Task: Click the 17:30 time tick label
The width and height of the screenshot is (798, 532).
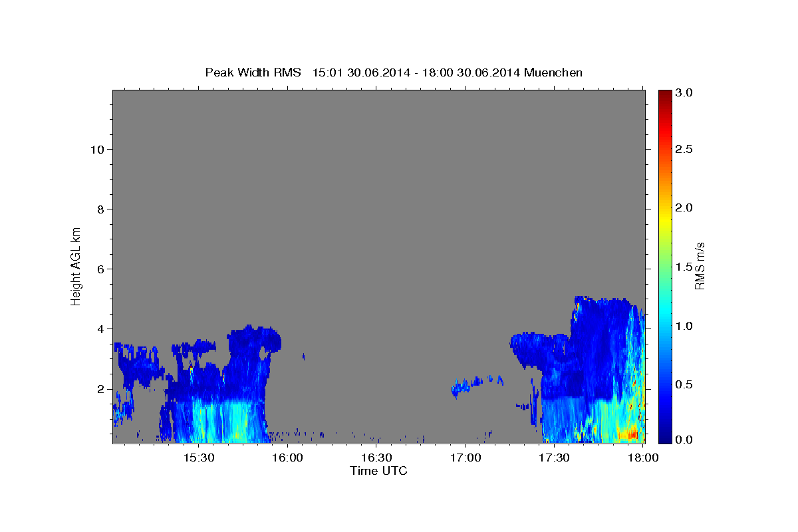Action: (x=554, y=458)
